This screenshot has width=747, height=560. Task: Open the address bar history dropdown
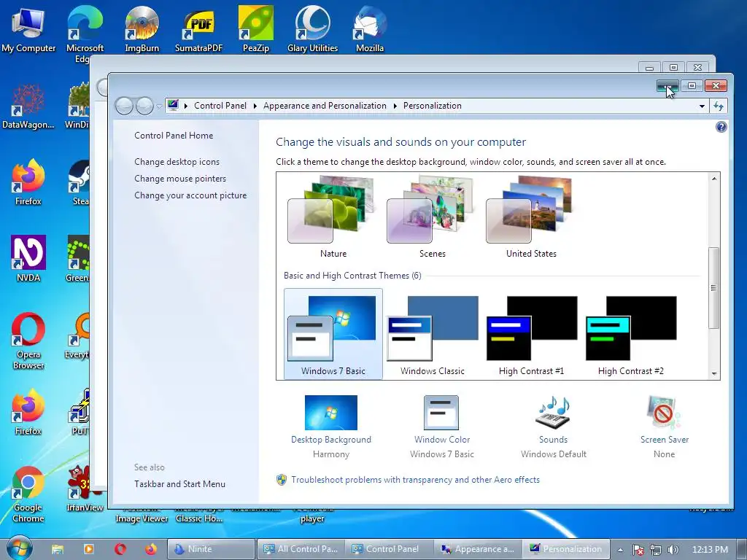(x=702, y=106)
